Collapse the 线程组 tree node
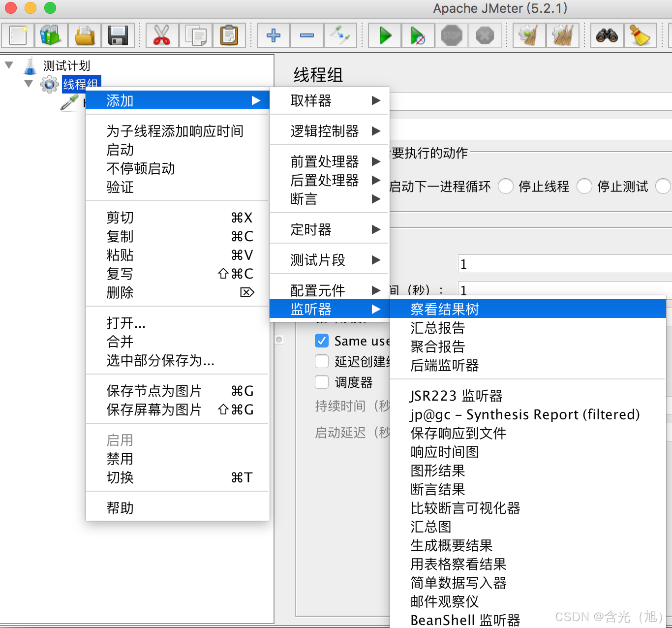This screenshot has width=672, height=628. pos(29,84)
